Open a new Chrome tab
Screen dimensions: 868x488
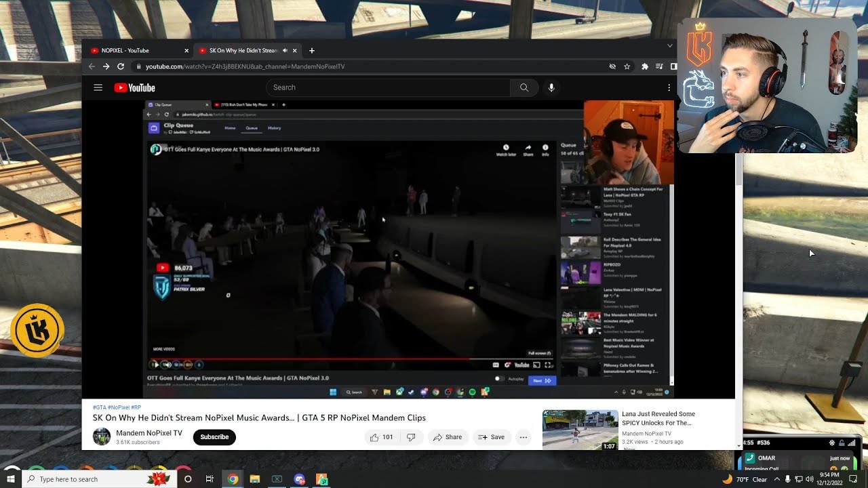[312, 50]
